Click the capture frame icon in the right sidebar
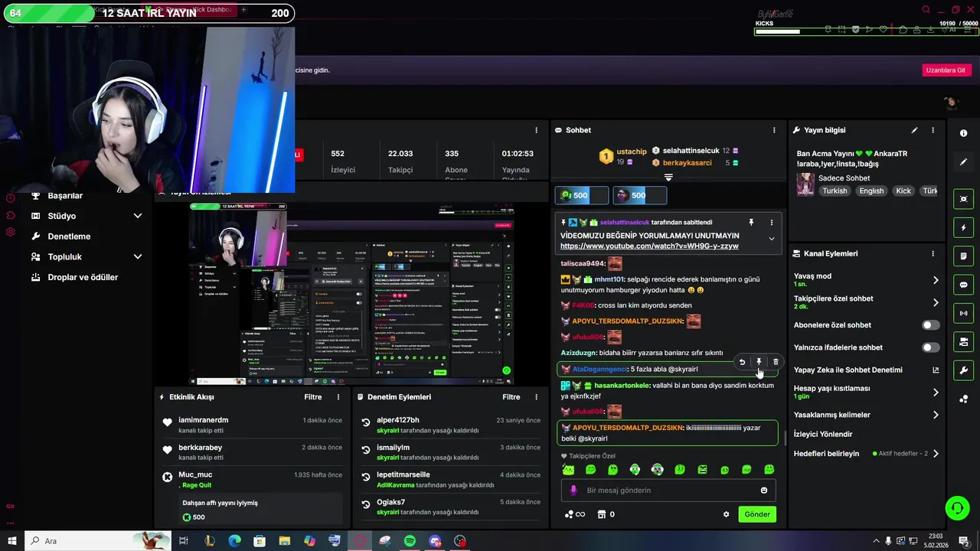The width and height of the screenshot is (980, 551). (x=964, y=199)
